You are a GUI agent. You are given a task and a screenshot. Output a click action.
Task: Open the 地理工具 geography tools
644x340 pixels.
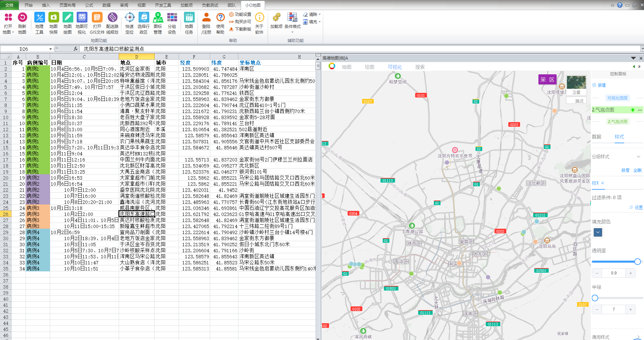39,23
